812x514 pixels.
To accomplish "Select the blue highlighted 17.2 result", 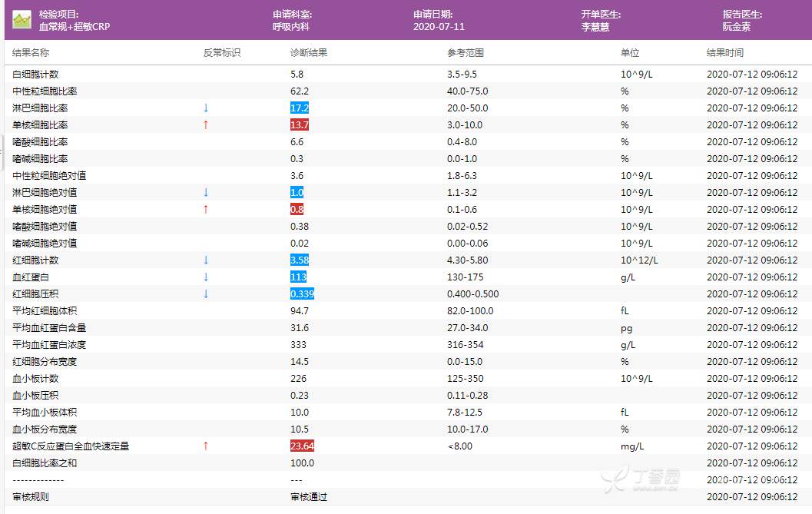I will pos(300,108).
